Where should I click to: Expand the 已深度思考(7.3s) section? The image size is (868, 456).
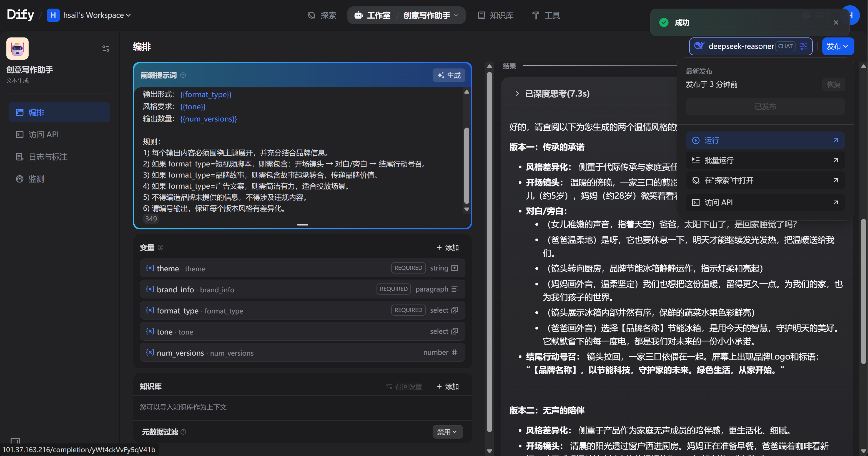point(553,93)
